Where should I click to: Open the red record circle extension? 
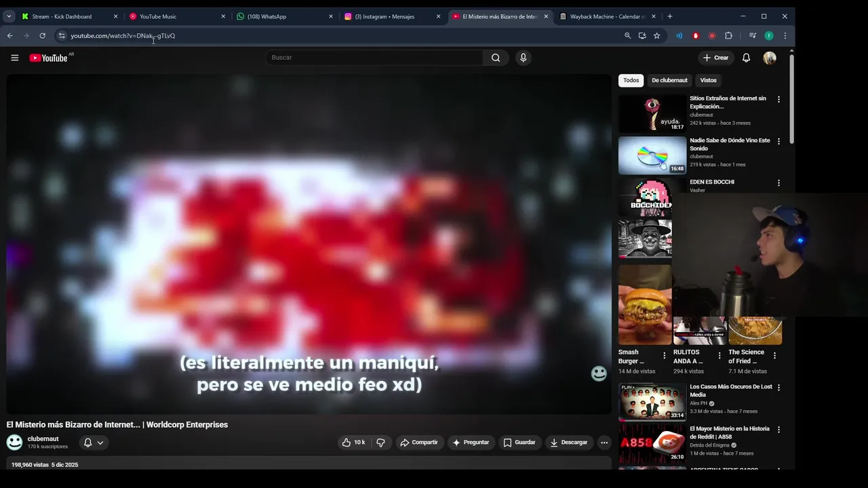pyautogui.click(x=711, y=35)
